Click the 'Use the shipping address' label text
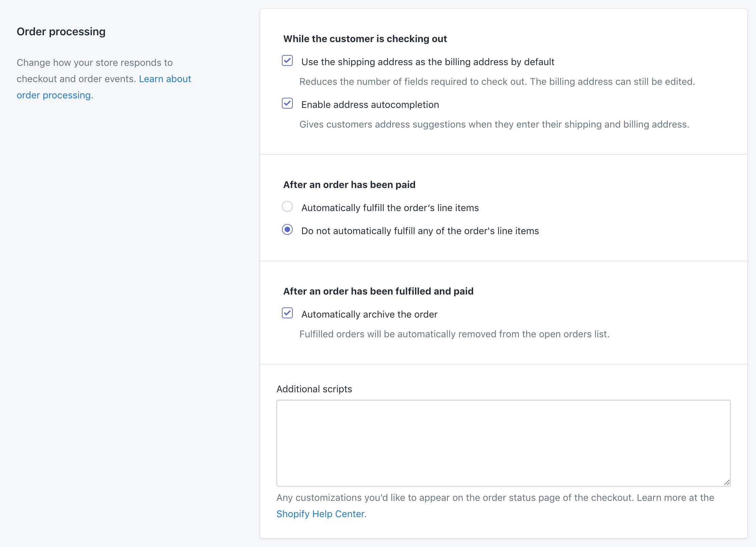 pyautogui.click(x=428, y=62)
